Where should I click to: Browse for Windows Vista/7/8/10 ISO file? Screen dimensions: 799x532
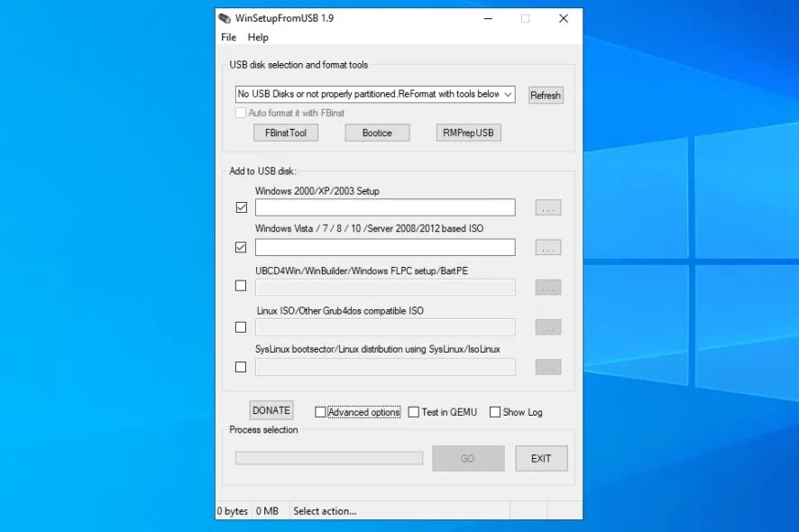548,248
